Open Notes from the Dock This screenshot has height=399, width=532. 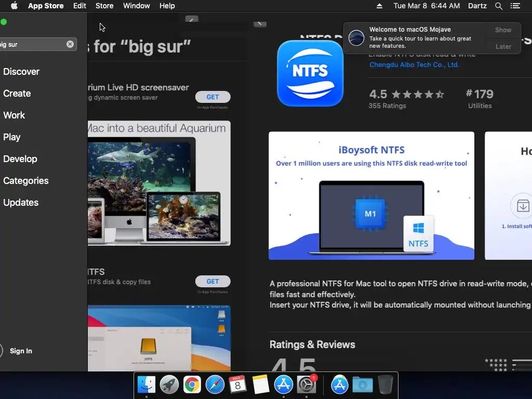click(261, 385)
